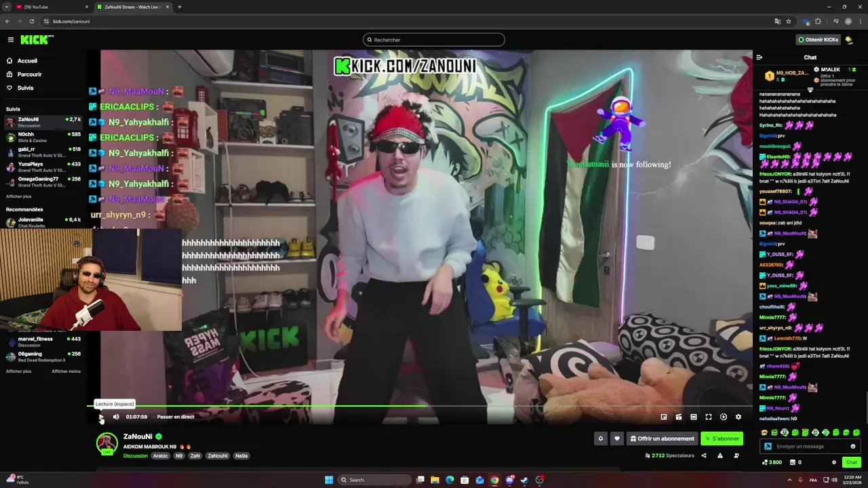Go fullscreen with the player's fullscreen icon
The image size is (868, 488).
[x=709, y=417]
